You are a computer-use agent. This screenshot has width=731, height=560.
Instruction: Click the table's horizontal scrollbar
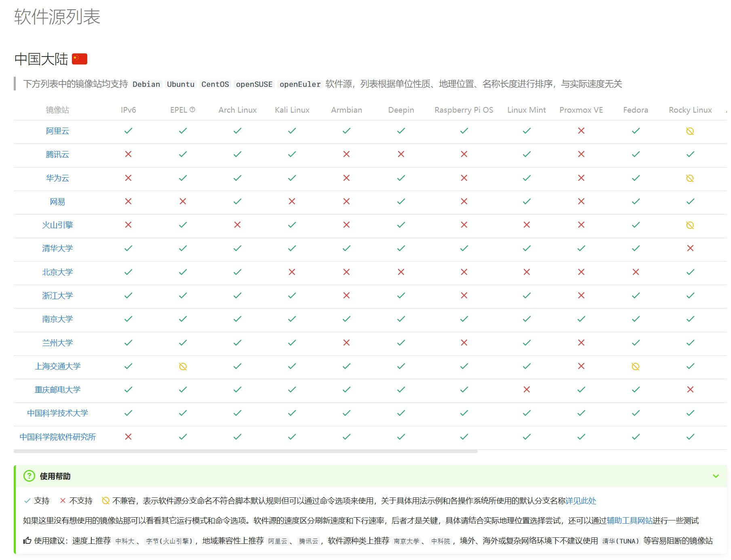click(246, 451)
